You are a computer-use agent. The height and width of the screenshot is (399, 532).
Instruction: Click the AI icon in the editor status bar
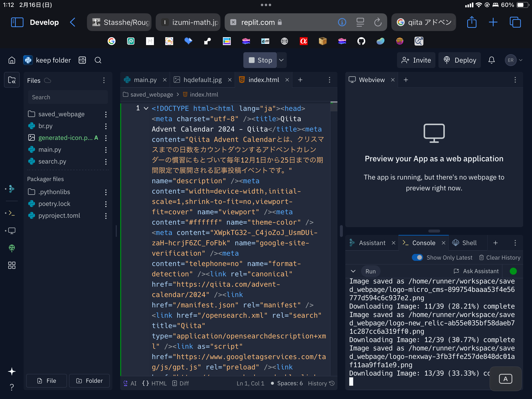pyautogui.click(x=126, y=383)
